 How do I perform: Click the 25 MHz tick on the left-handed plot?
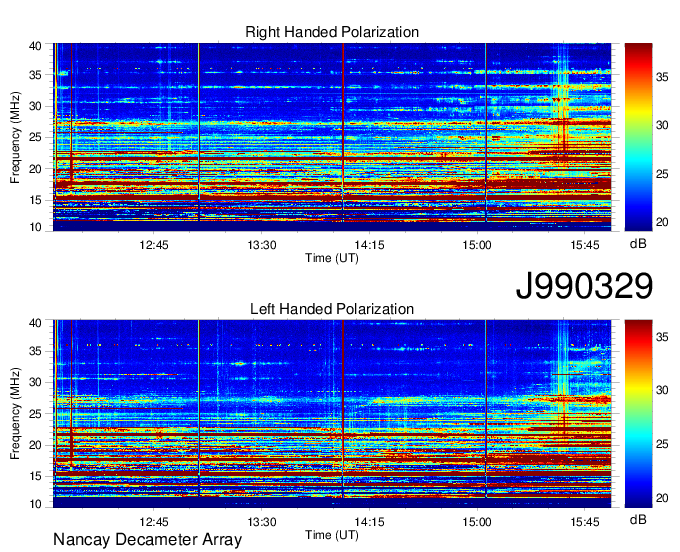click(x=36, y=414)
